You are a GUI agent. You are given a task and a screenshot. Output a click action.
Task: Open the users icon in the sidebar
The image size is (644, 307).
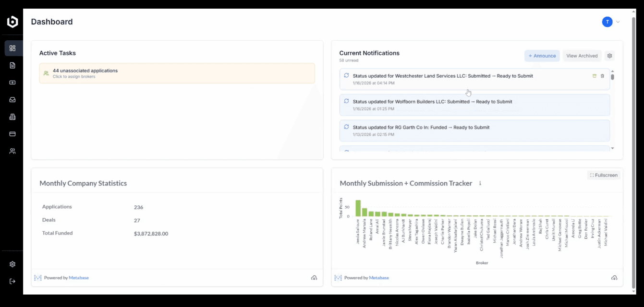[x=12, y=151]
